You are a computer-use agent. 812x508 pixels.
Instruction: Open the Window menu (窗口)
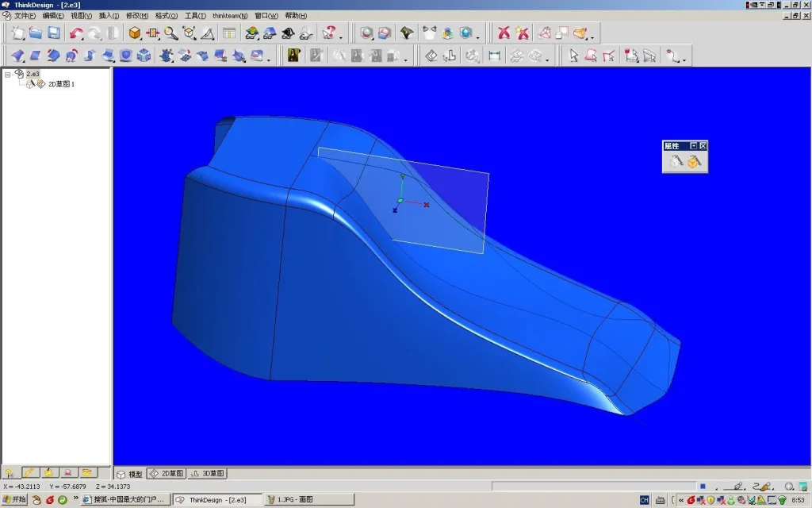(x=266, y=16)
